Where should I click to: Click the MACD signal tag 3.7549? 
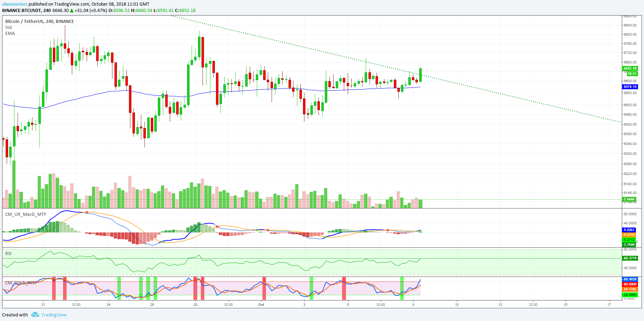630,245
